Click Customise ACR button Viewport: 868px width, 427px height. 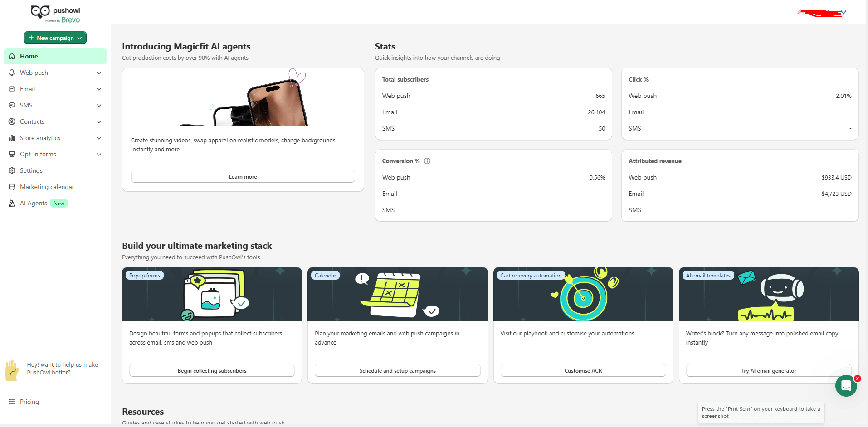pyautogui.click(x=583, y=371)
